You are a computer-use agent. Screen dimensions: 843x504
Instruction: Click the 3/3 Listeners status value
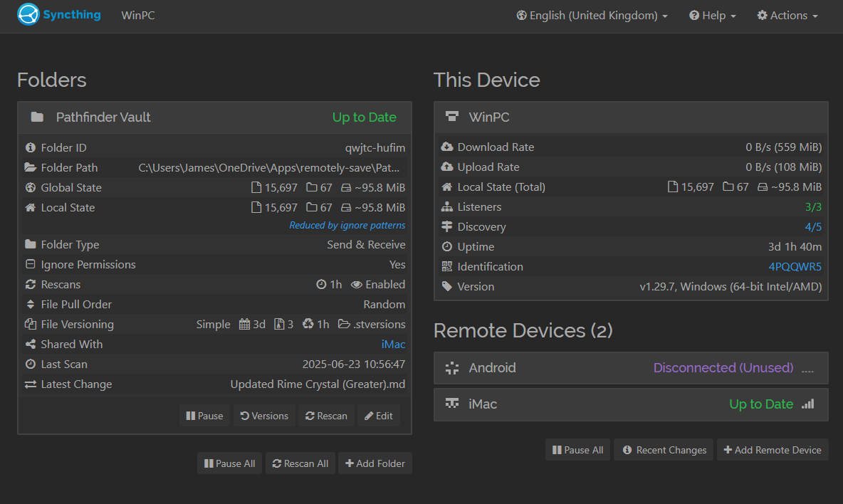point(813,207)
